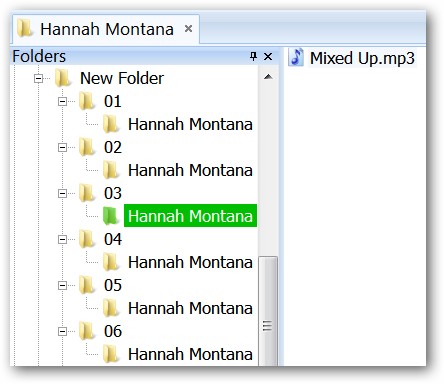Collapse the 04 folder node
This screenshot has width=444, height=384.
click(x=62, y=239)
